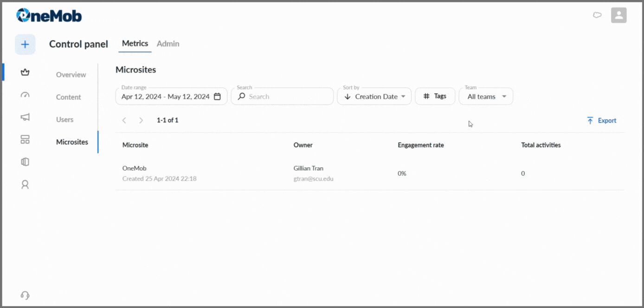Go to next page arrow
This screenshot has height=308, width=644.
tap(141, 120)
